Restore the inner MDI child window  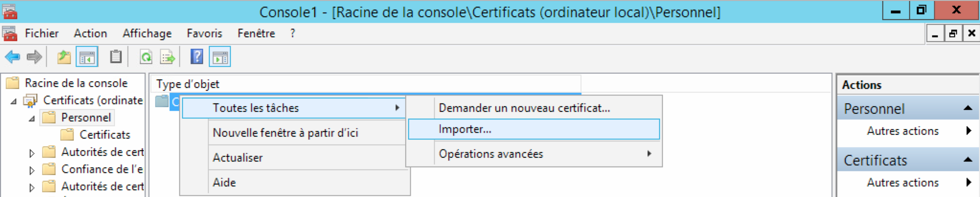pos(953,33)
